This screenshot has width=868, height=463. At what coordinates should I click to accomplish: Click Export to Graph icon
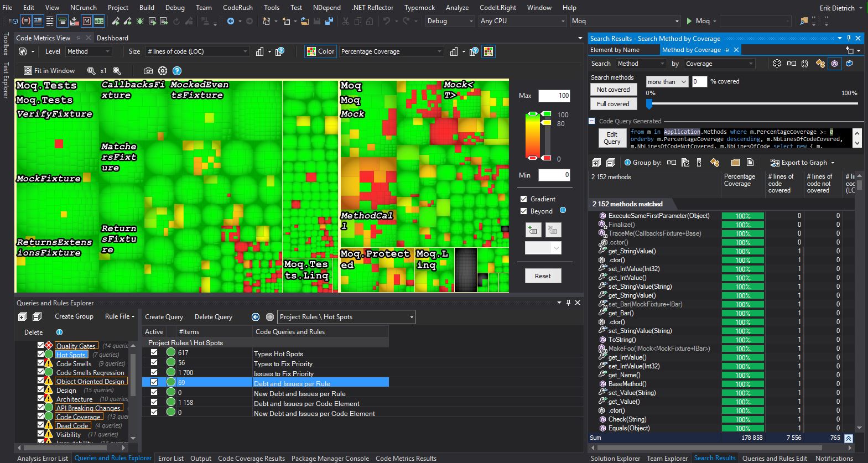click(775, 163)
